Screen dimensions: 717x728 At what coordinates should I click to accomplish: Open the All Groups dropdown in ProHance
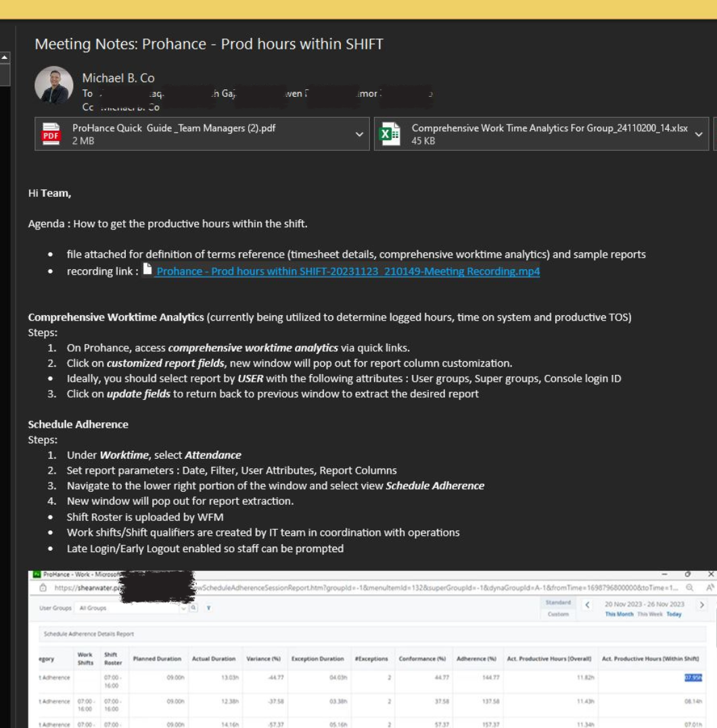point(131,608)
